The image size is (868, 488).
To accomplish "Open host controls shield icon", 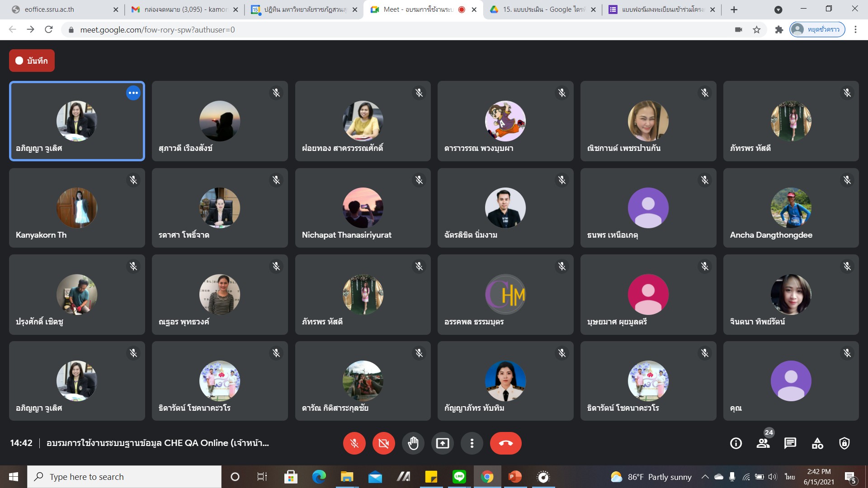I will pos(844,443).
